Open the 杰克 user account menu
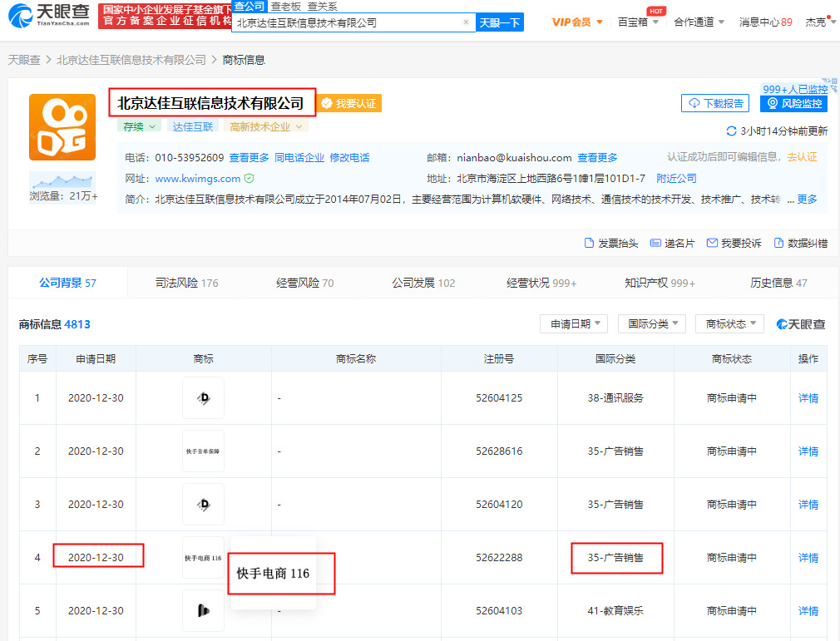The height and width of the screenshot is (641, 840). [820, 22]
